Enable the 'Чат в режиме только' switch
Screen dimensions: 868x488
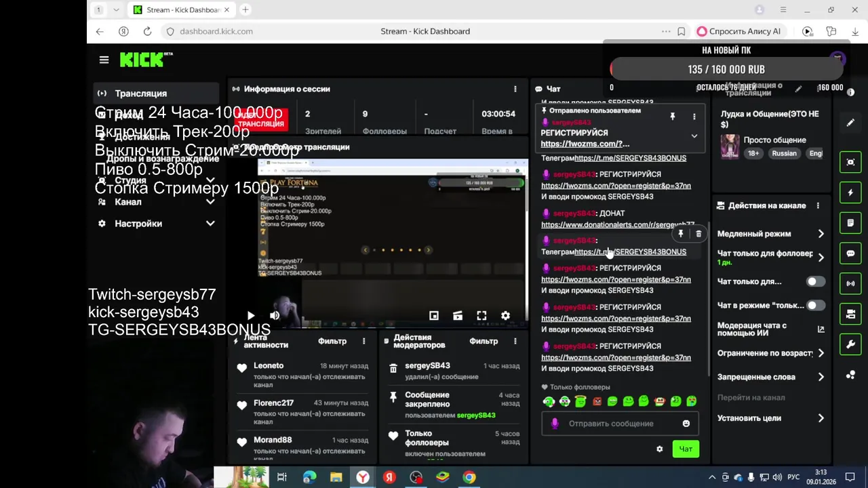tap(816, 306)
